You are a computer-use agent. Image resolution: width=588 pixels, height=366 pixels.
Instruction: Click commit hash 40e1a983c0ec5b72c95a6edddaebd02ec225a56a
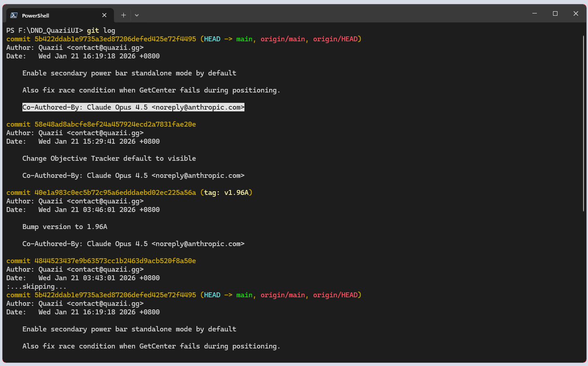coord(115,193)
